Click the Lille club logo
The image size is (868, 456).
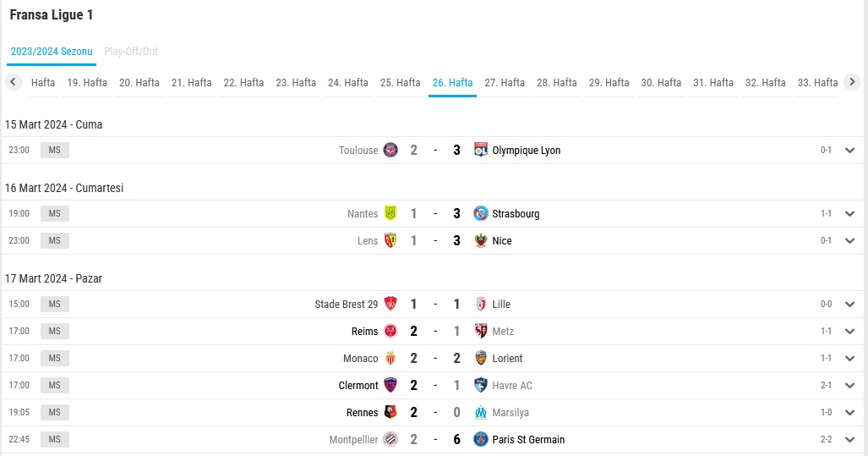481,304
